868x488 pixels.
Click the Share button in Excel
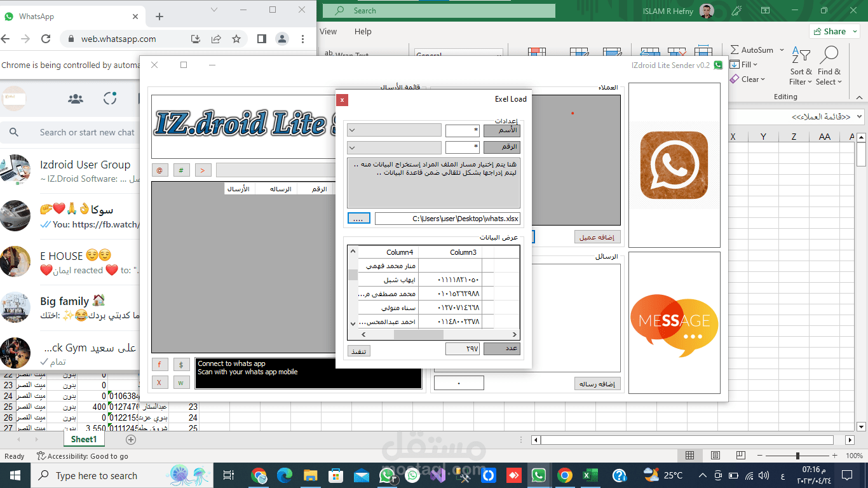coord(829,31)
